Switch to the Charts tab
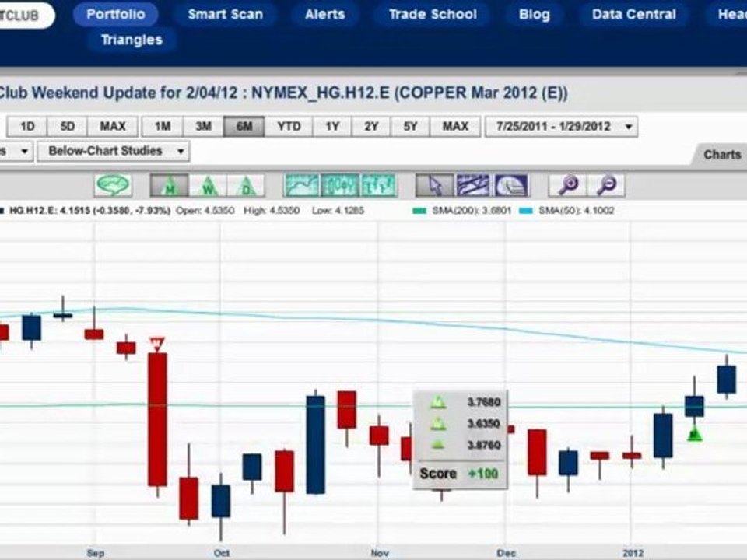Viewport: 747px width, 560px height. tap(722, 155)
